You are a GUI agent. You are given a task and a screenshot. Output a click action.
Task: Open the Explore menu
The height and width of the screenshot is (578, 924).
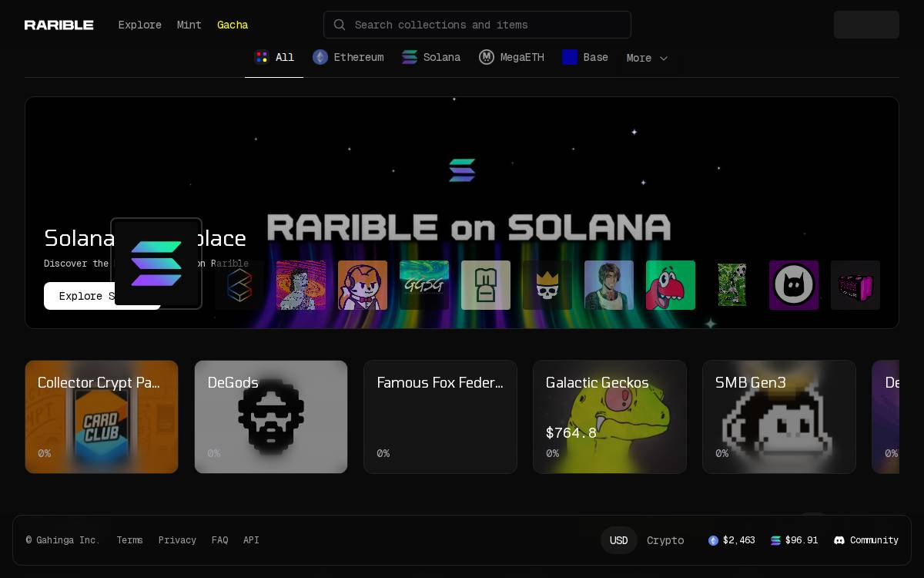click(x=140, y=25)
